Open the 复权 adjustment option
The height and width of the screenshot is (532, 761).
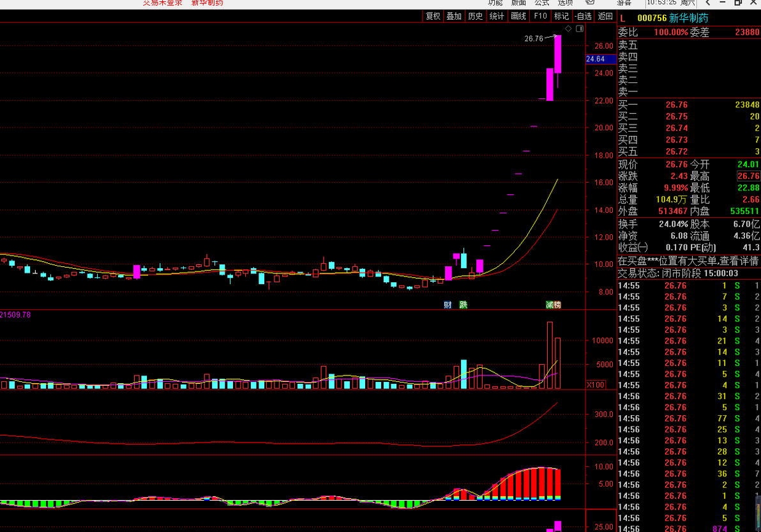pos(433,16)
